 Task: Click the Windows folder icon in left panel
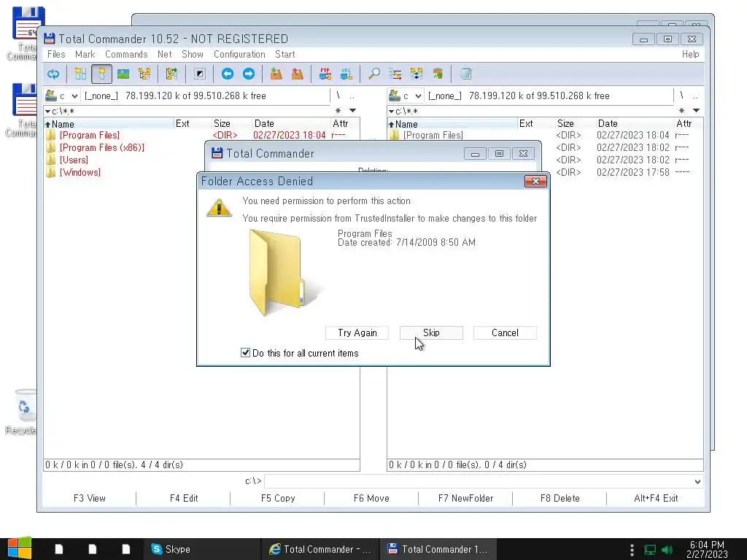coord(51,172)
